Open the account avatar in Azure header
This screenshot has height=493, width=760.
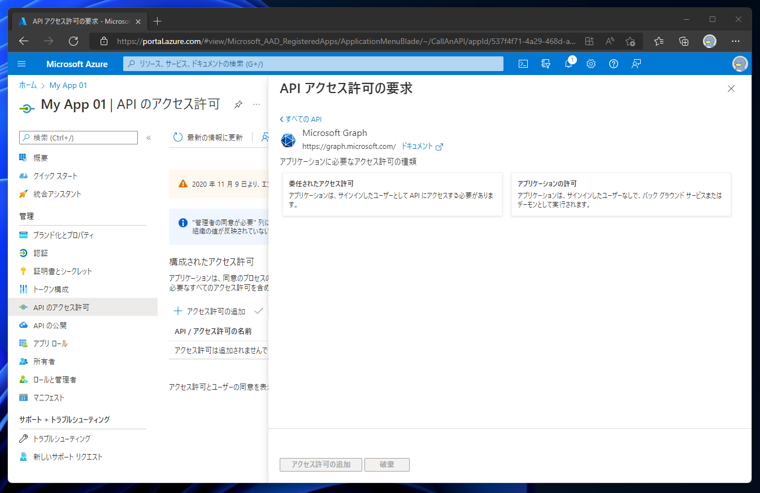coord(740,64)
